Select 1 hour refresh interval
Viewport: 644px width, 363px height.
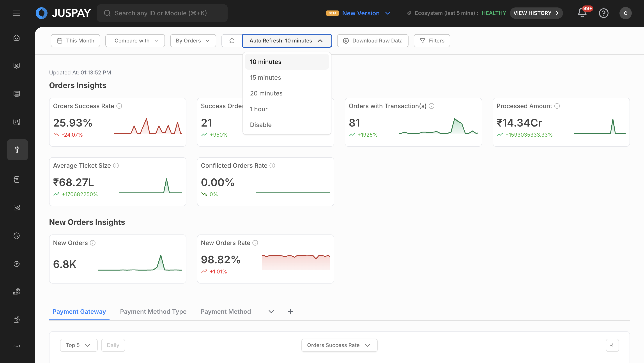259,109
